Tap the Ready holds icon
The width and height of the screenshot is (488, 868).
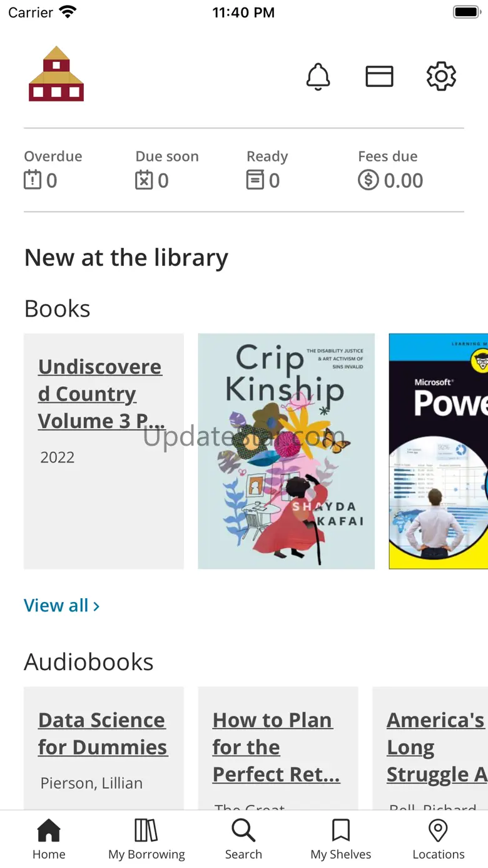[x=255, y=180]
